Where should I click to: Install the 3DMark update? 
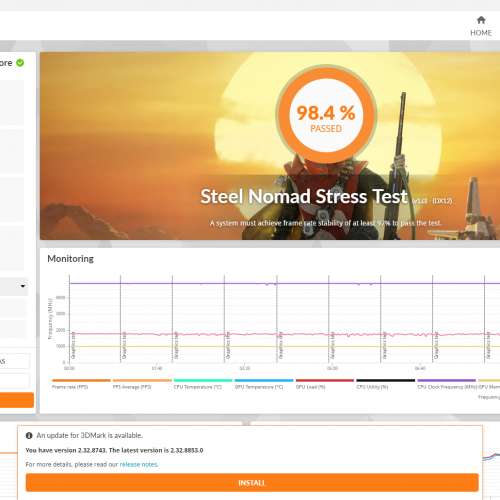tap(252, 483)
